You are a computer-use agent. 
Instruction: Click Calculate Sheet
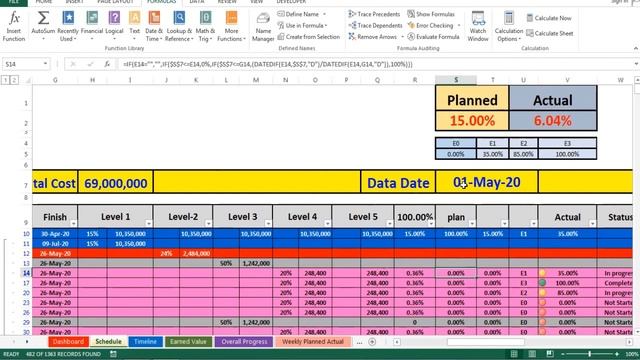550,33
